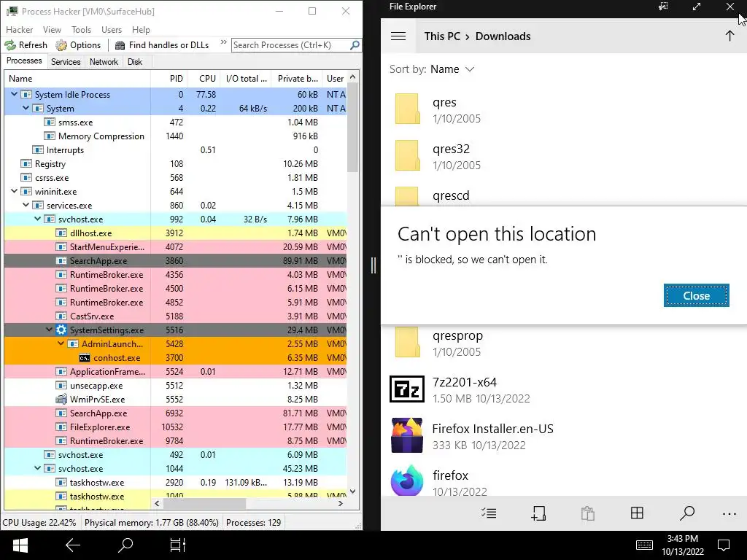Click the File Explorer selection mode icon
747x560 pixels.
pos(489,513)
